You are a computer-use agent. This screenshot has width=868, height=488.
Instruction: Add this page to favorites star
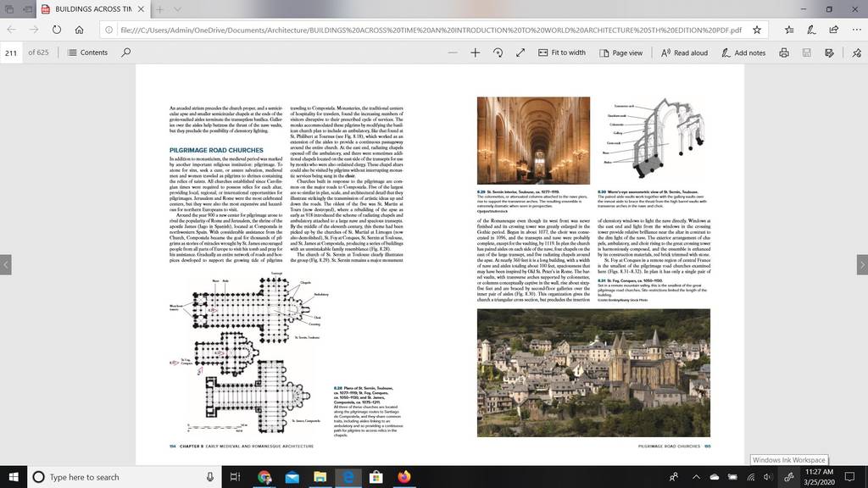pos(757,30)
